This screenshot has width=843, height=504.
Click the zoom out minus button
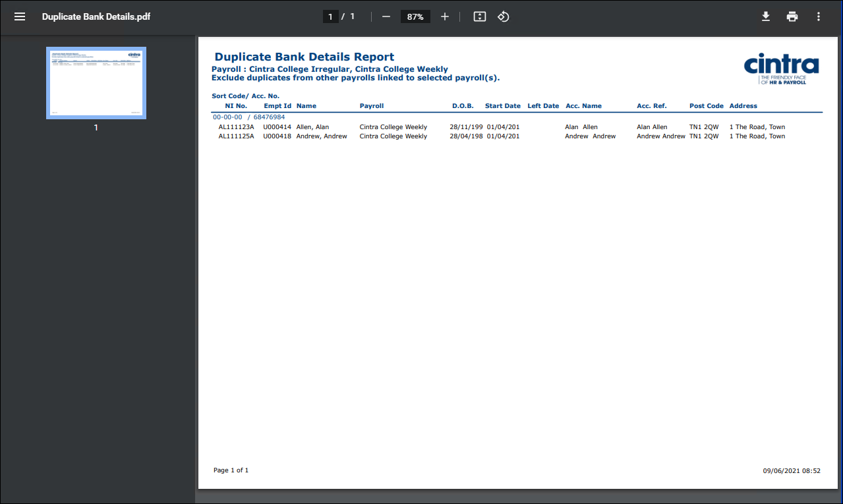[386, 16]
